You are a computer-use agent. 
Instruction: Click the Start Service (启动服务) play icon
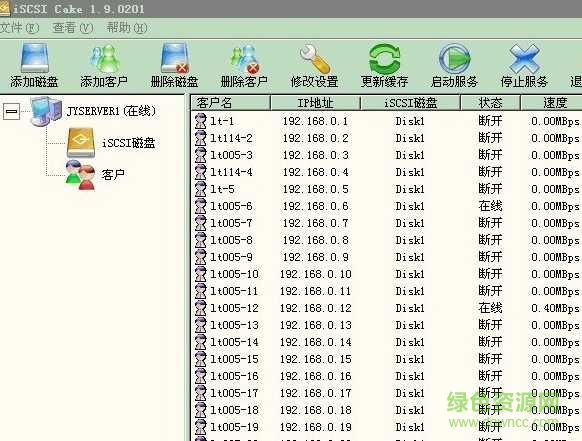click(454, 58)
